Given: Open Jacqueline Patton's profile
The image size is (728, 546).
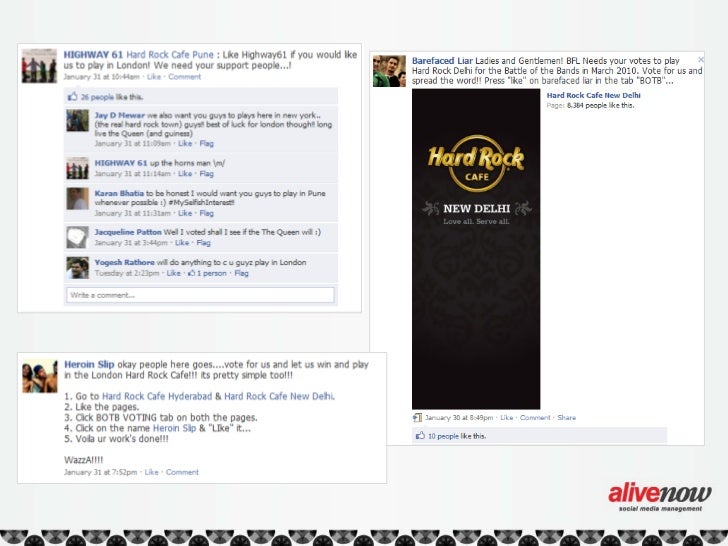Looking at the screenshot, I should coord(128,232).
